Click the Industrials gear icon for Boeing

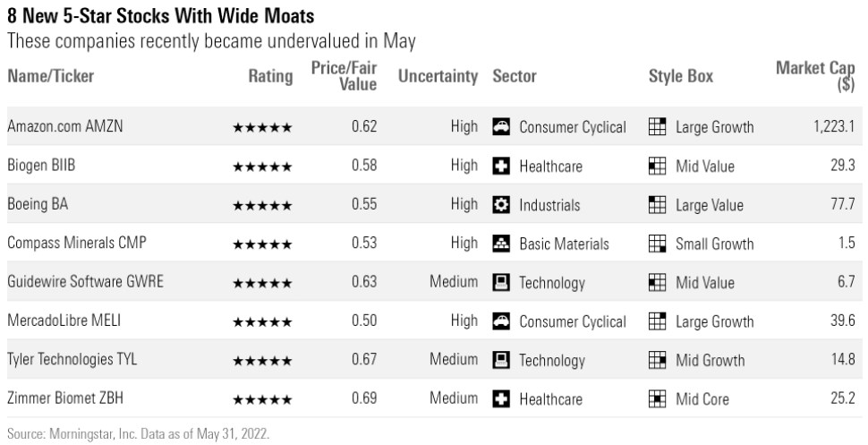click(502, 205)
